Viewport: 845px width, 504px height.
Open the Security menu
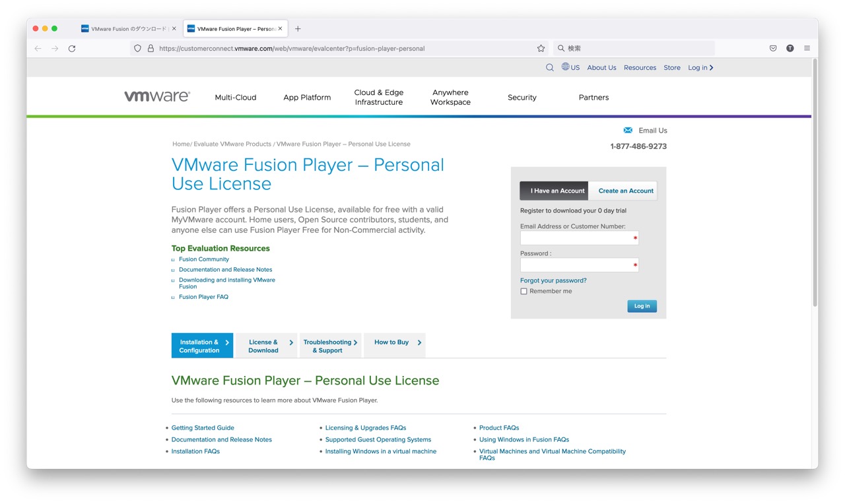(522, 97)
